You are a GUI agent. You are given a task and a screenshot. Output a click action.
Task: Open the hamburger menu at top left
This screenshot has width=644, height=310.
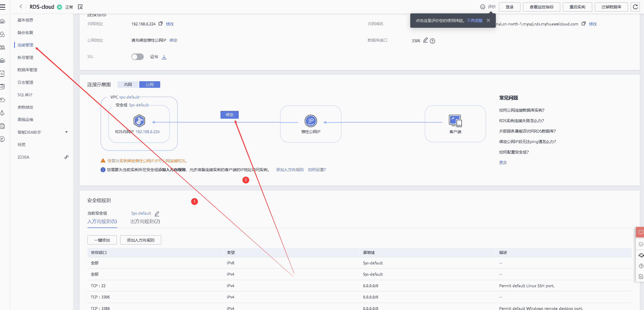(3, 7)
